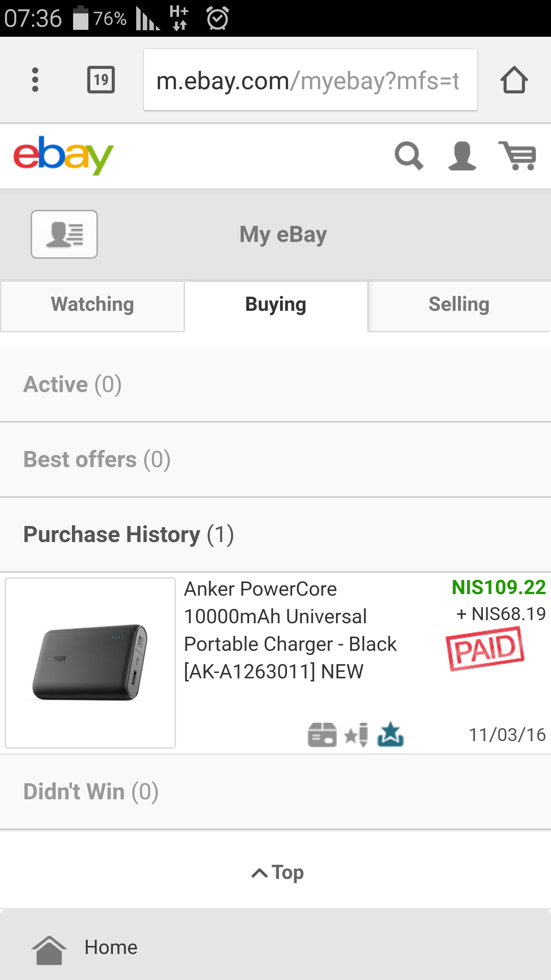Open the eBay account profile icon
The width and height of the screenshot is (551, 980).
click(462, 156)
